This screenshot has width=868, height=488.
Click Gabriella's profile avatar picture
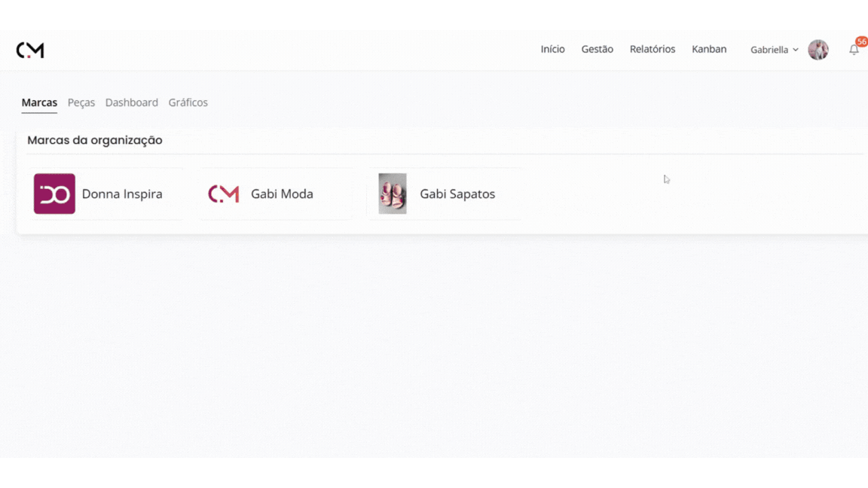pyautogui.click(x=818, y=50)
